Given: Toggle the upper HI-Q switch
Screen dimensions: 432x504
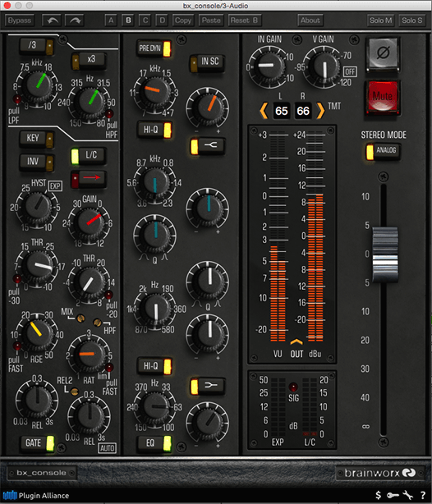Looking at the screenshot, I should pos(154,131).
